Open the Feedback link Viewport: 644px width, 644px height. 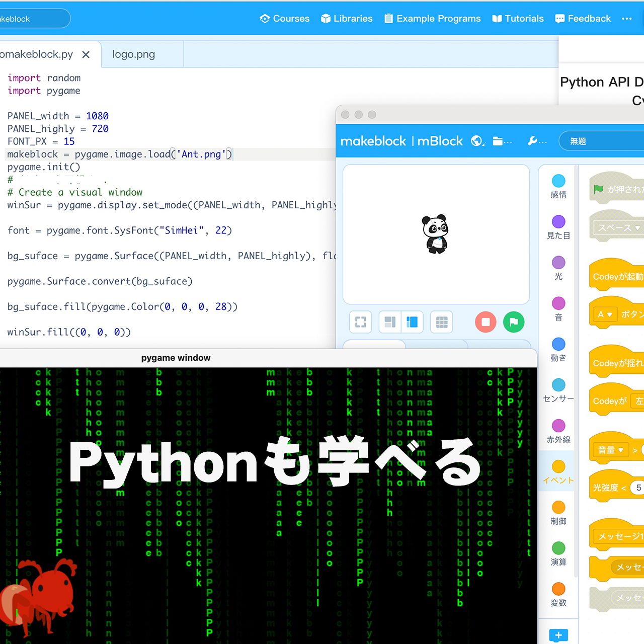coord(583,19)
